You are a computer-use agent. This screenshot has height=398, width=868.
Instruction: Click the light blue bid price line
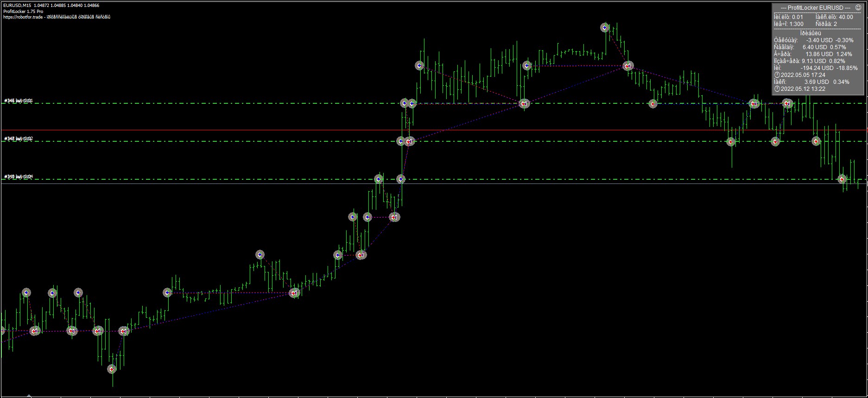(x=434, y=184)
